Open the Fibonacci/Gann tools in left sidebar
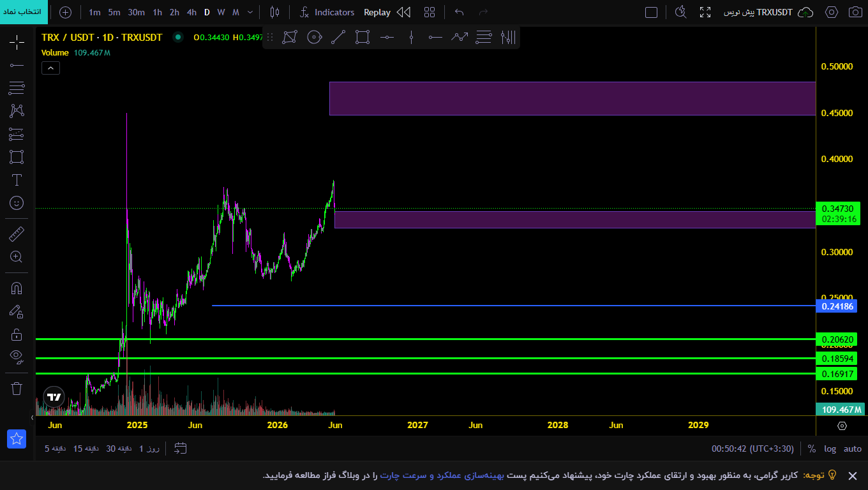Viewport: 868px width, 490px height. coord(17,87)
